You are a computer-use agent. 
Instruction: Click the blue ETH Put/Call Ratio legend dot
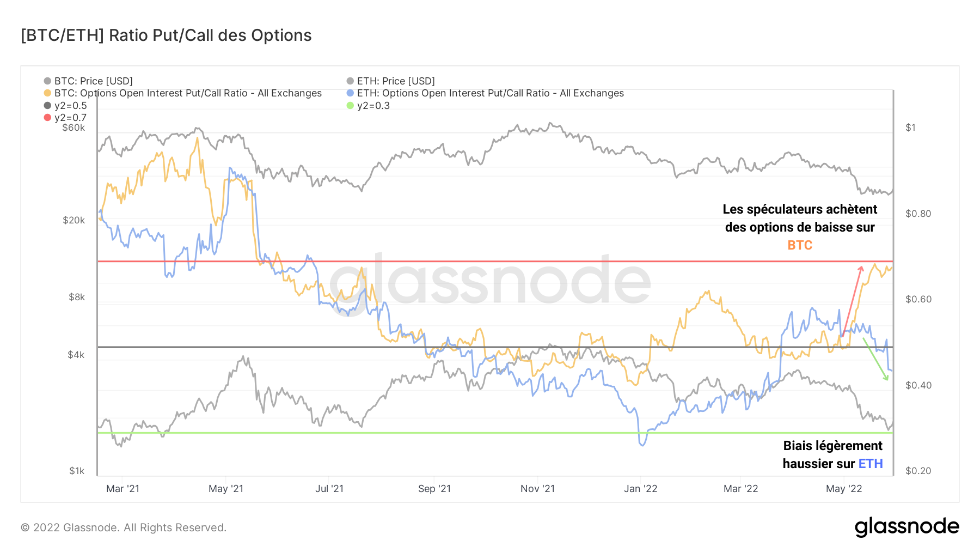(x=350, y=93)
